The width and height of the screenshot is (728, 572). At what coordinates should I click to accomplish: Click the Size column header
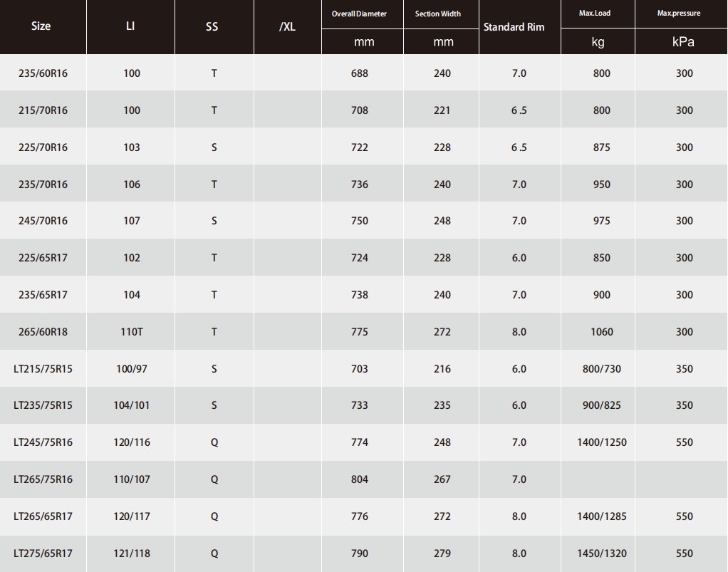click(x=41, y=26)
